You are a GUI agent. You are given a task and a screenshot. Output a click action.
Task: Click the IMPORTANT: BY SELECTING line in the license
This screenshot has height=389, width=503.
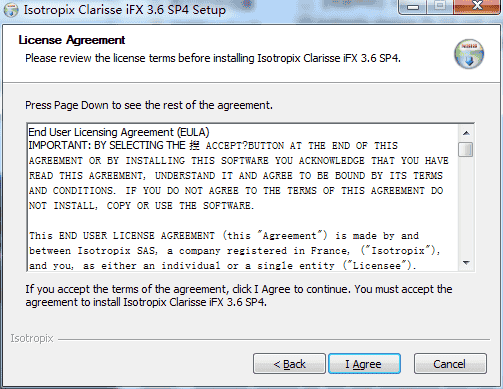click(213, 146)
